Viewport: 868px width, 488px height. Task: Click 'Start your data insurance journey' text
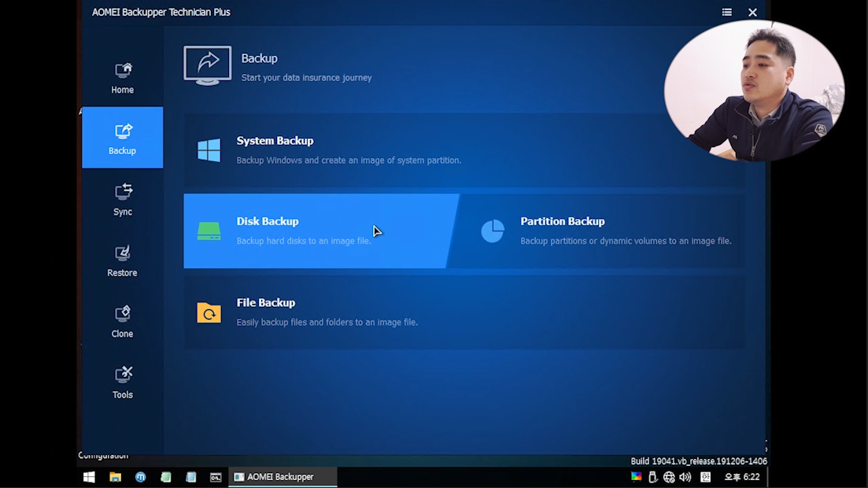(x=307, y=78)
